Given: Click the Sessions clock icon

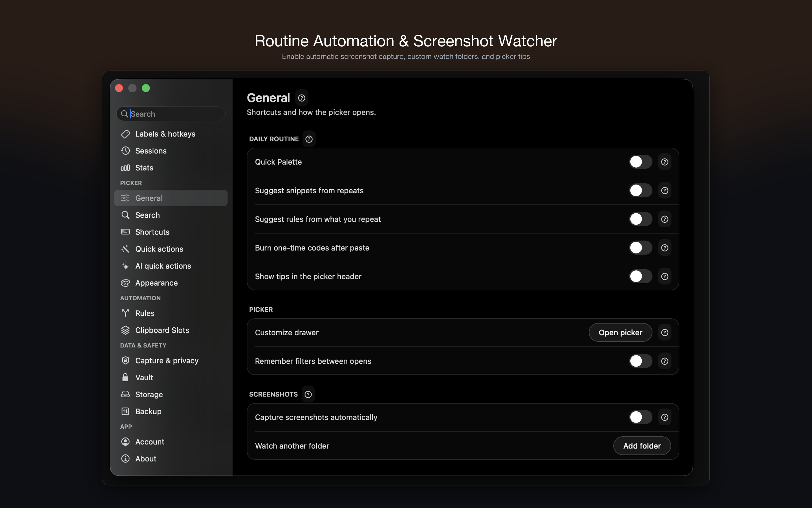Looking at the screenshot, I should pos(125,150).
